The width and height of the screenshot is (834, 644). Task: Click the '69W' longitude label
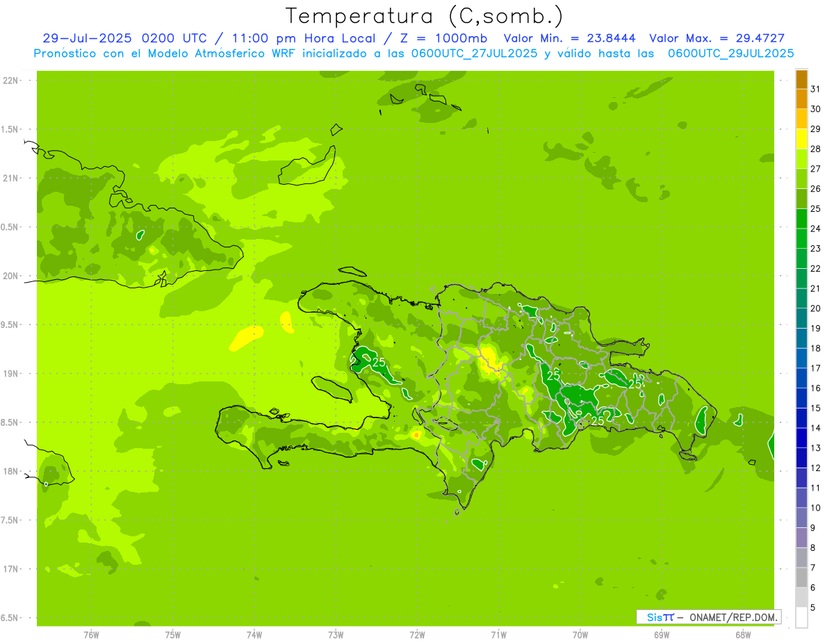point(662,635)
